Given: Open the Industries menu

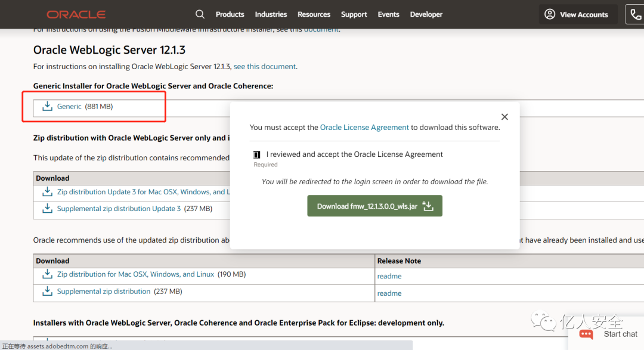Looking at the screenshot, I should coord(271,14).
